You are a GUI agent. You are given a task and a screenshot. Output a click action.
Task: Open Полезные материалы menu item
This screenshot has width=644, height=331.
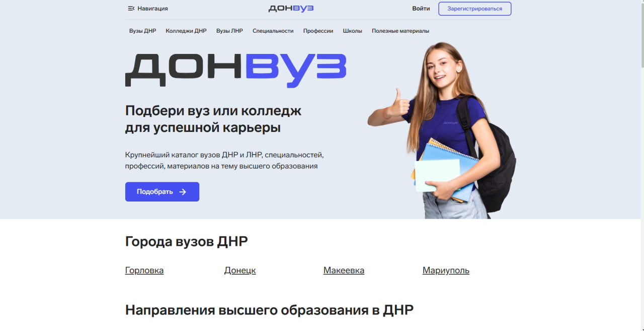tap(400, 31)
